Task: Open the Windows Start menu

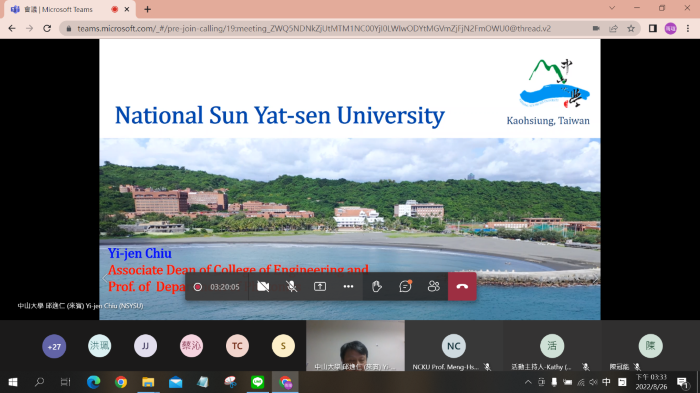Action: pos(12,382)
